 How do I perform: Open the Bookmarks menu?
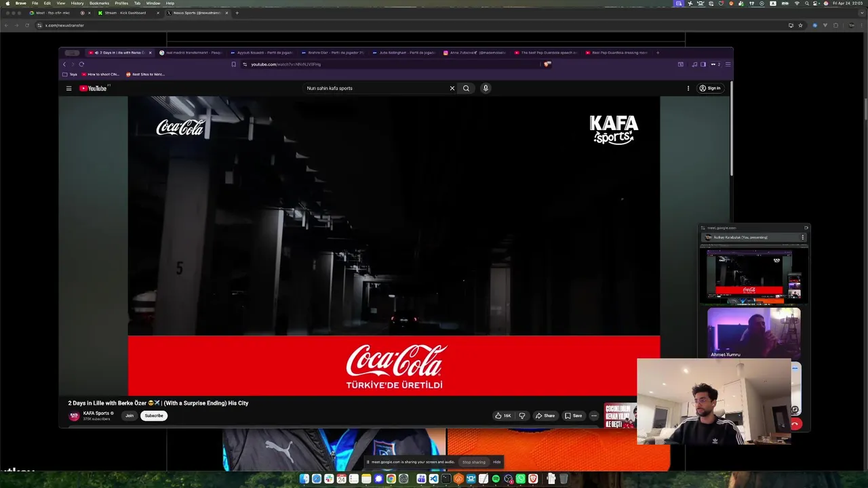click(99, 3)
